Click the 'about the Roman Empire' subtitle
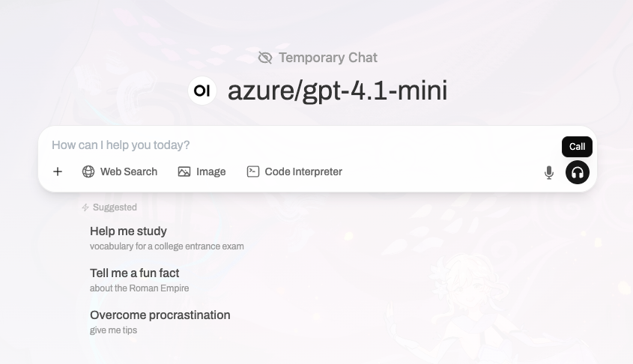 point(139,288)
